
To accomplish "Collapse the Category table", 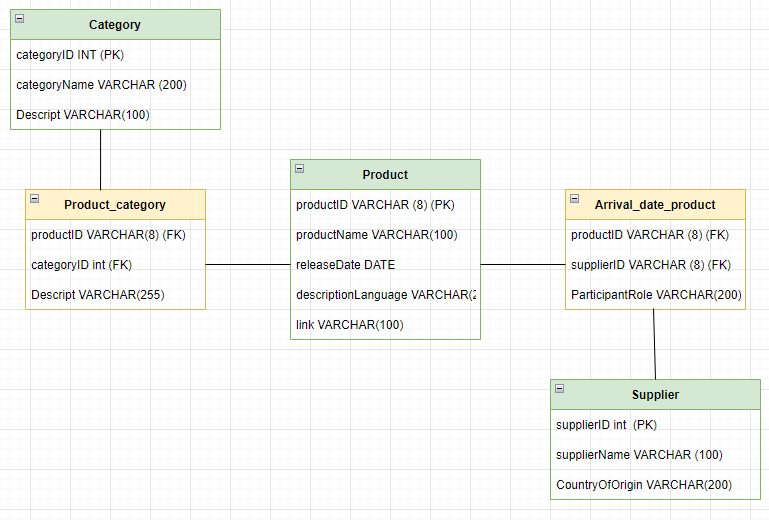I will pyautogui.click(x=20, y=19).
